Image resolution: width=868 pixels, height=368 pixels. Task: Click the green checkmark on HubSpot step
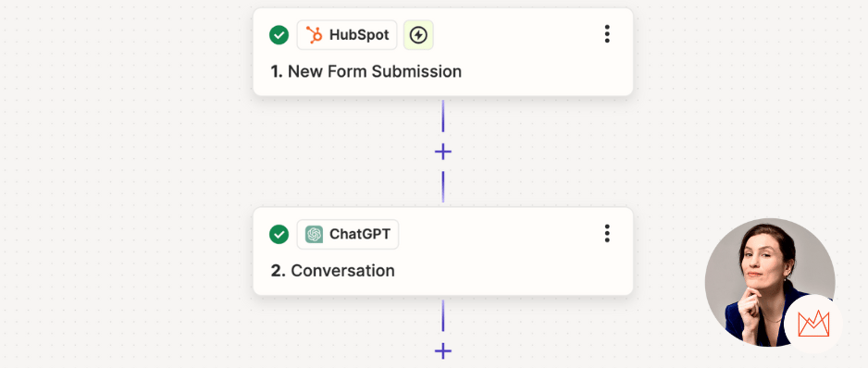point(279,35)
